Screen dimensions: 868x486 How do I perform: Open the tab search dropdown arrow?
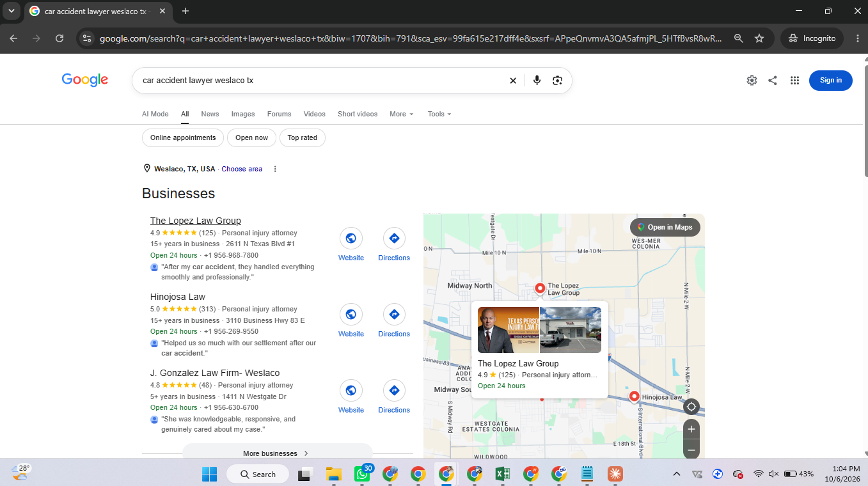click(x=12, y=11)
